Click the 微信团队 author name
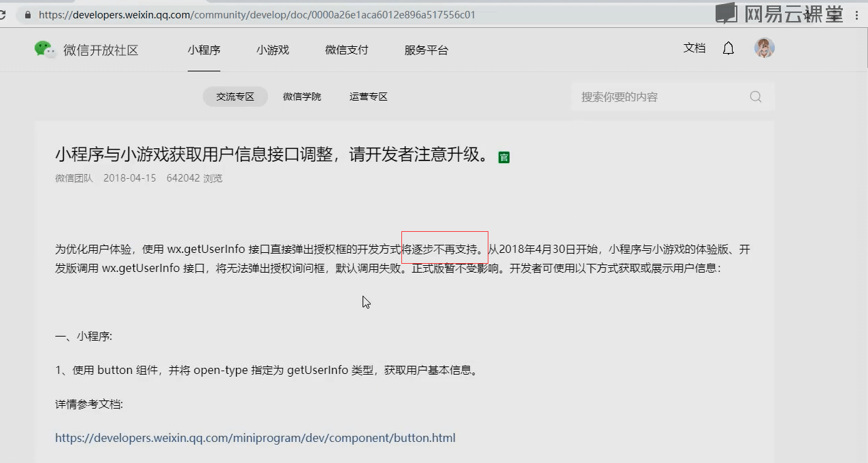 (x=74, y=178)
